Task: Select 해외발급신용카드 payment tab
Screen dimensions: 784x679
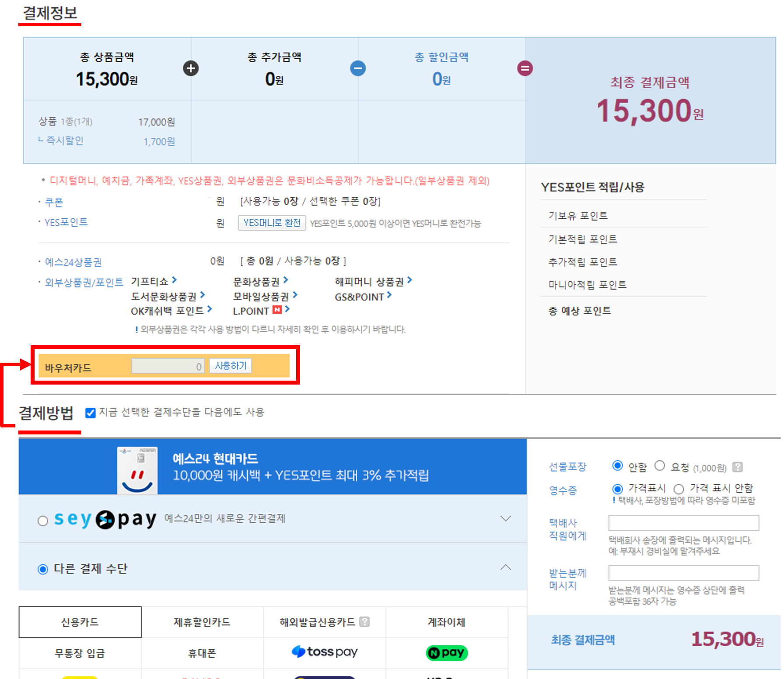Action: (x=325, y=622)
